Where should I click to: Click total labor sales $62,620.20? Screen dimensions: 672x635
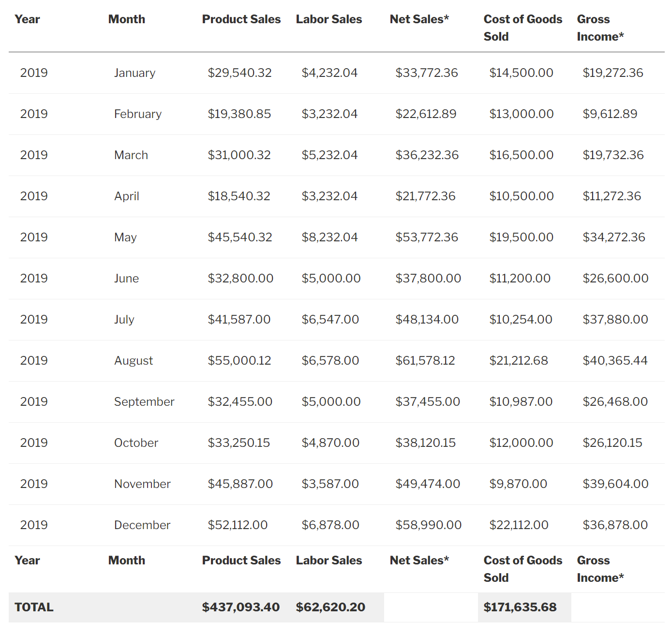pyautogui.click(x=330, y=607)
